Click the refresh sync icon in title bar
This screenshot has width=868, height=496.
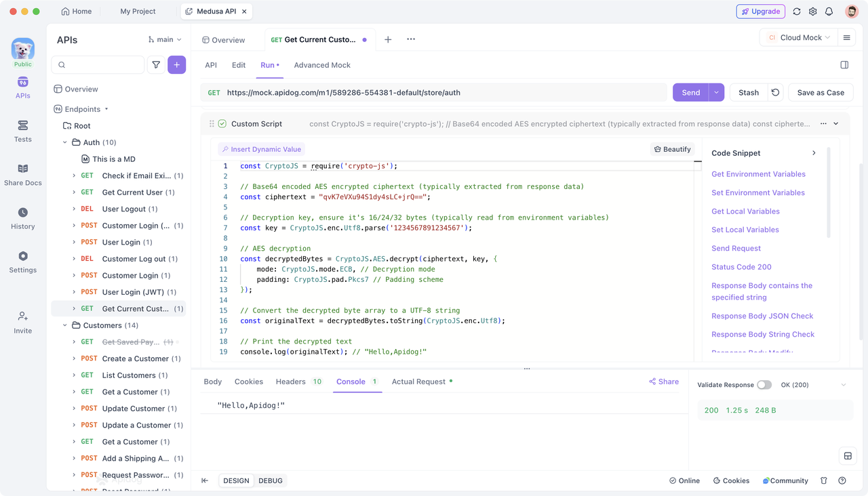coord(797,12)
